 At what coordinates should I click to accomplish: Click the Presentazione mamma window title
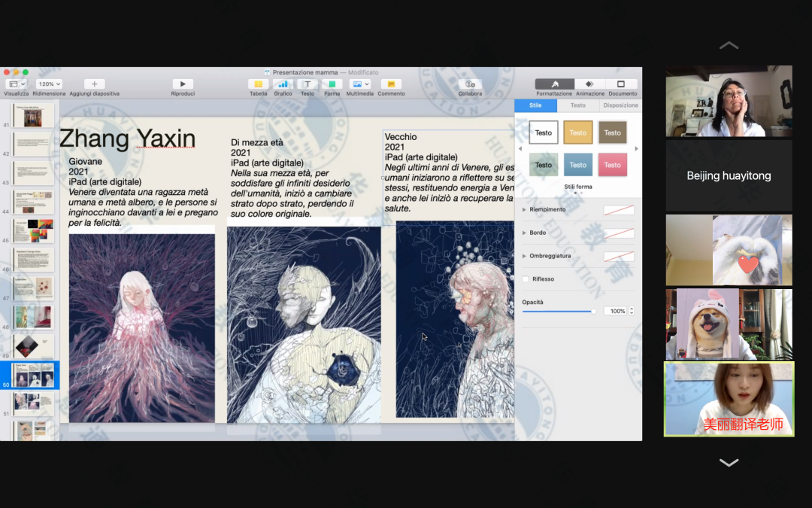[x=305, y=72]
